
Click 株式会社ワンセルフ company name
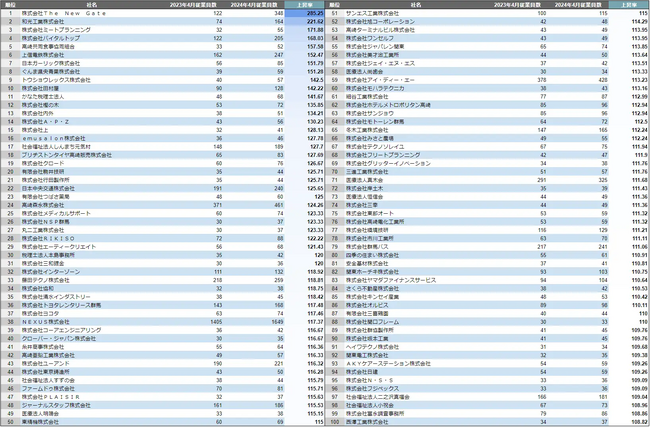370,38
